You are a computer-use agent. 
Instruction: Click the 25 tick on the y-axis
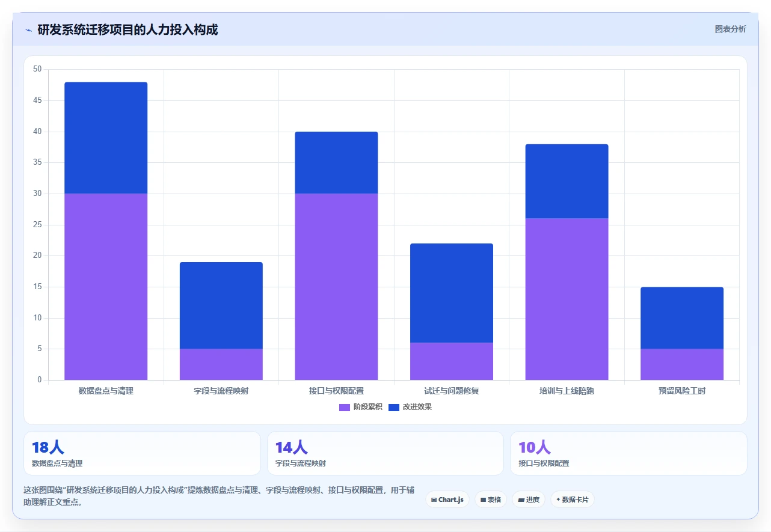pyautogui.click(x=37, y=225)
